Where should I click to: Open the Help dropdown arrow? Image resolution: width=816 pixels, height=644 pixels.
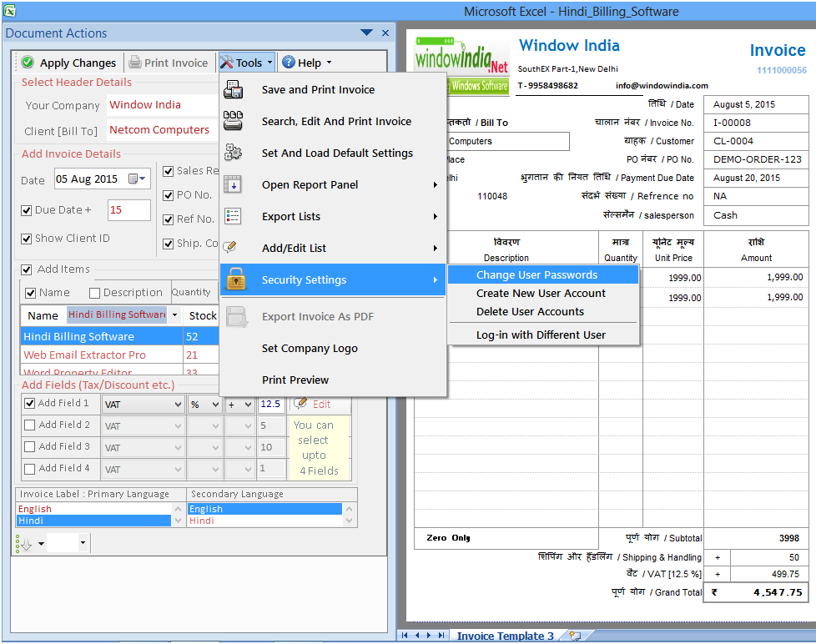(329, 63)
